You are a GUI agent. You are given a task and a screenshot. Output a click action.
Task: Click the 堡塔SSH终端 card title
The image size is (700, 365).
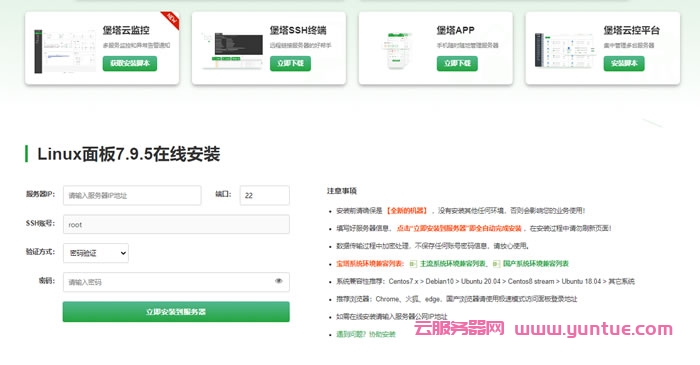(298, 30)
